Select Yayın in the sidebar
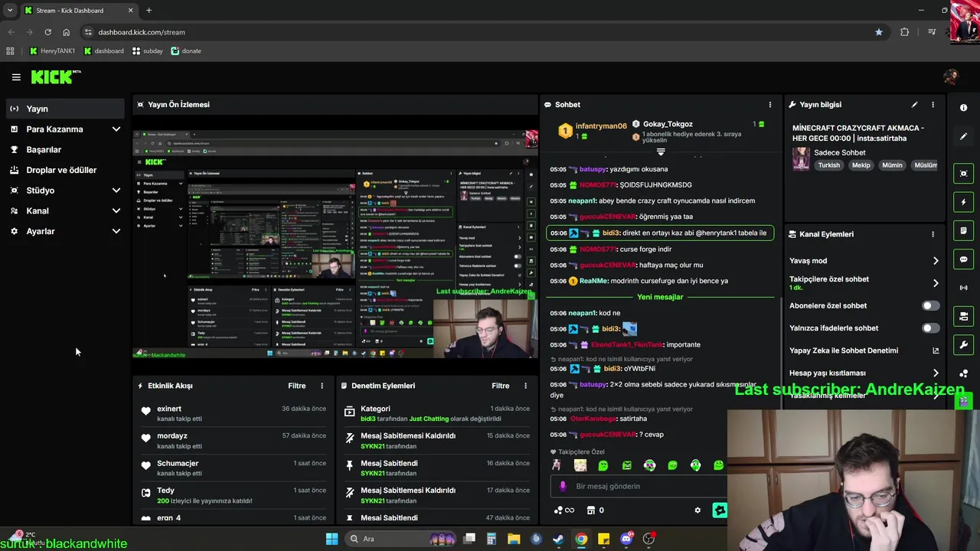This screenshot has width=980, height=551. point(65,109)
